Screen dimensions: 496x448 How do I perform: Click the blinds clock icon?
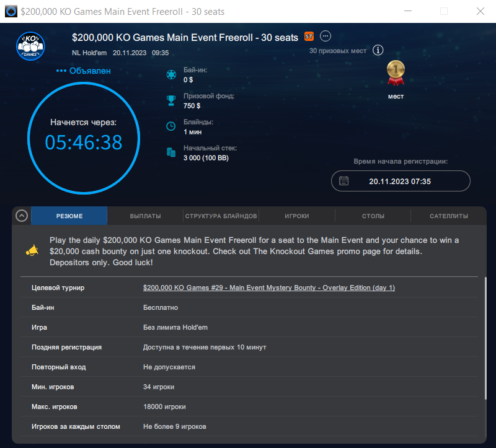(x=170, y=126)
